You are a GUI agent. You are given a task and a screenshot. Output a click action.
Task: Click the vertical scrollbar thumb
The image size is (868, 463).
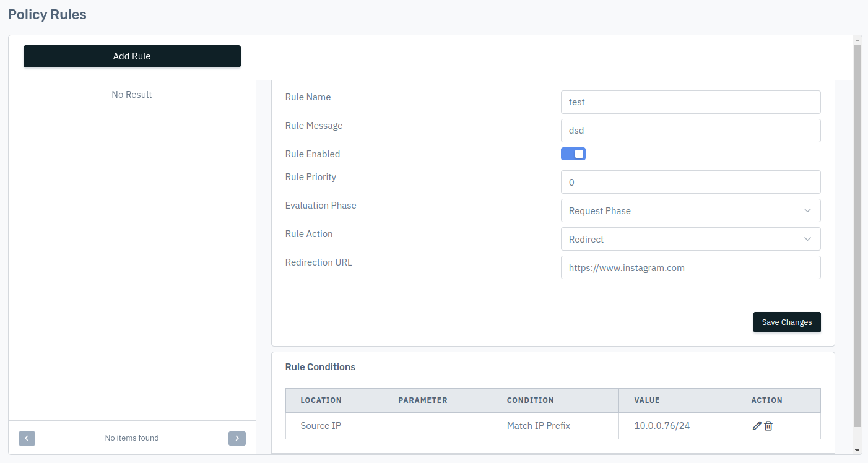coord(857,235)
